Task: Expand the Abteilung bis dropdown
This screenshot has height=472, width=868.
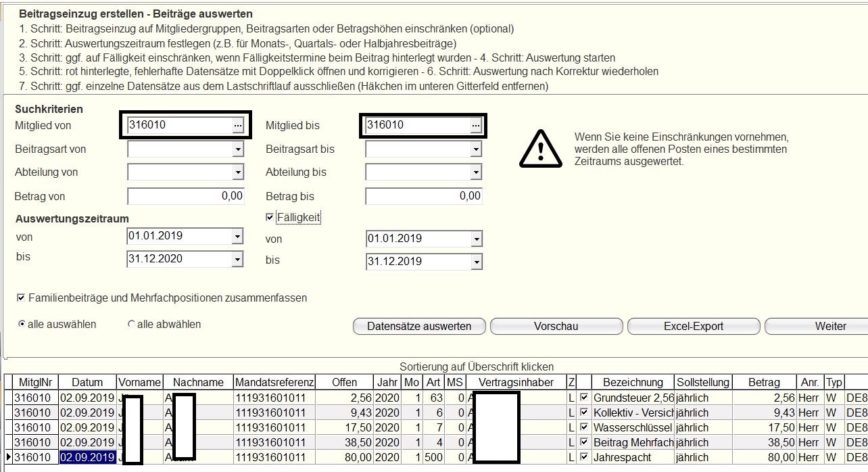Action: pos(476,172)
